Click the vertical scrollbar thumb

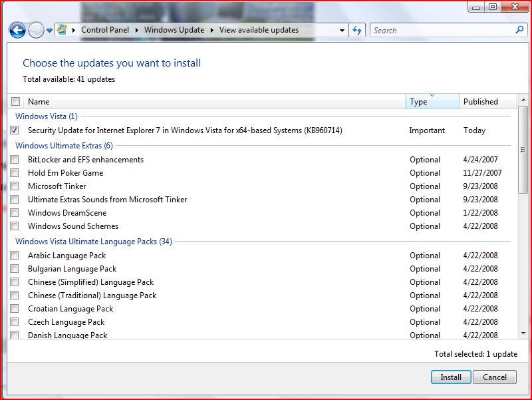pos(523,150)
